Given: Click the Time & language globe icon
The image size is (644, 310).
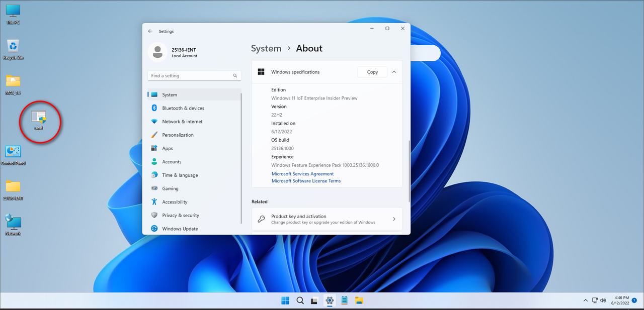Looking at the screenshot, I should tap(154, 175).
